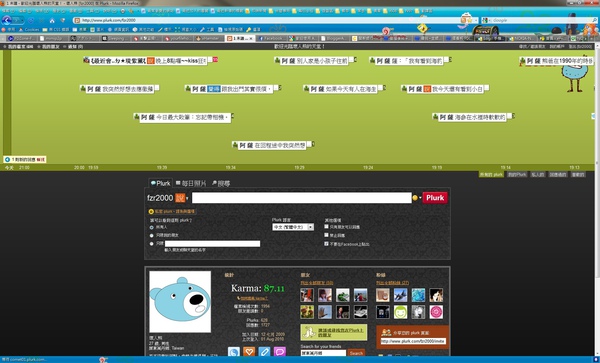Open the back button history dropdown arrow
Viewport: 600px width, 363px height.
click(23, 20)
